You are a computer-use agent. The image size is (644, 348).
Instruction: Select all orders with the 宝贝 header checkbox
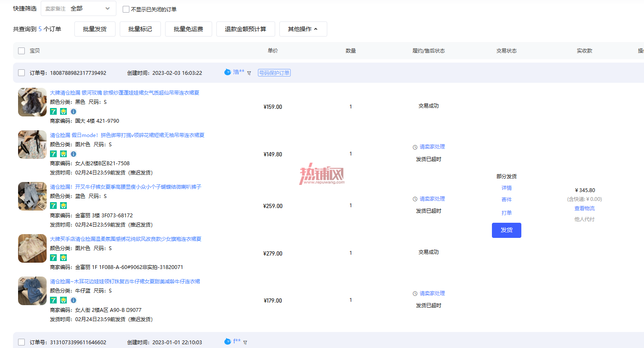point(21,51)
